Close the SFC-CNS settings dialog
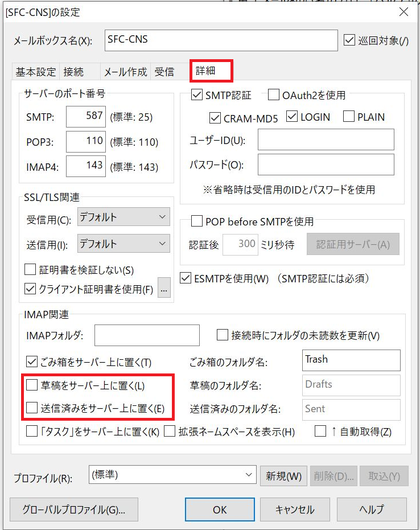The height and width of the screenshot is (530, 420). [403, 11]
